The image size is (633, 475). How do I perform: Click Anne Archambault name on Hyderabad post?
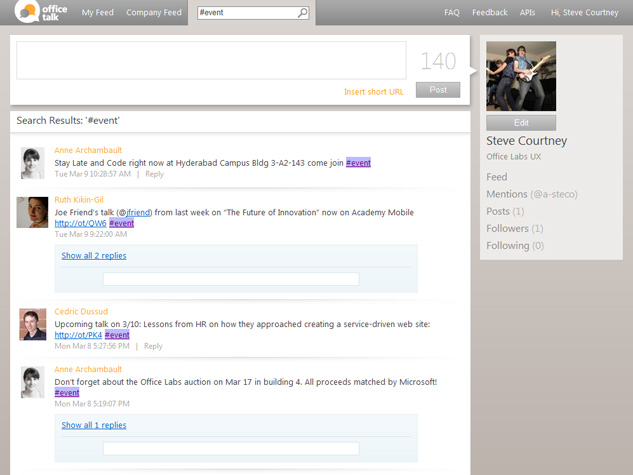tap(88, 150)
